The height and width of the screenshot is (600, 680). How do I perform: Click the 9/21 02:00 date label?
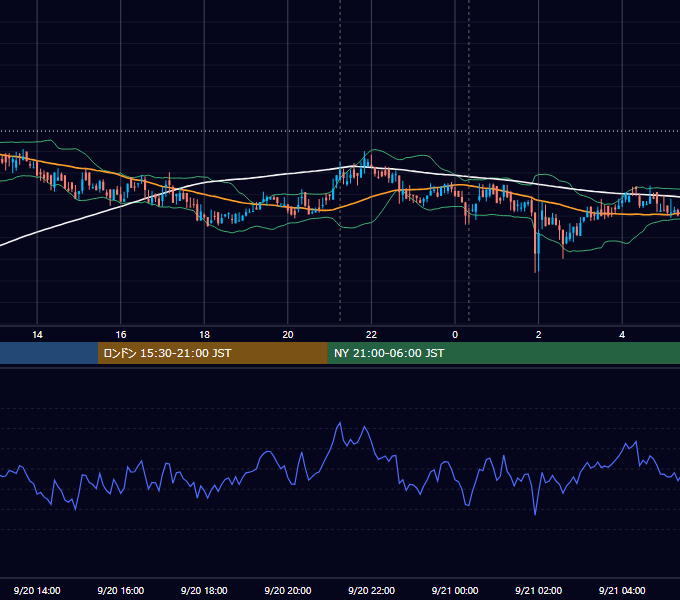tap(538, 590)
